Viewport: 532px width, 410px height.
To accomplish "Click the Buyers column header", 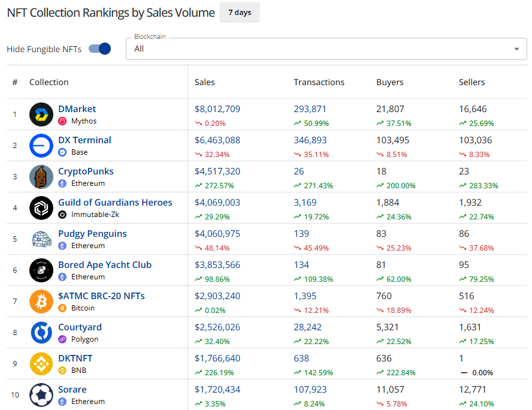I will click(x=389, y=82).
